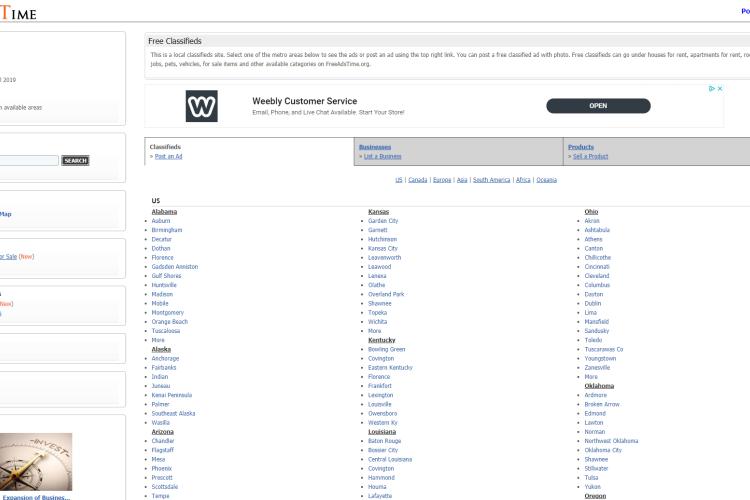Show More cities under Kansas
This screenshot has width=750, height=500.
[375, 331]
